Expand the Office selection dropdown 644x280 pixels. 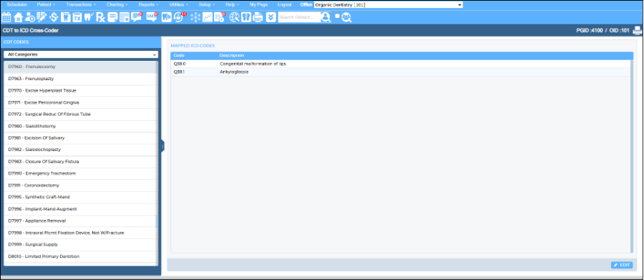(388, 5)
